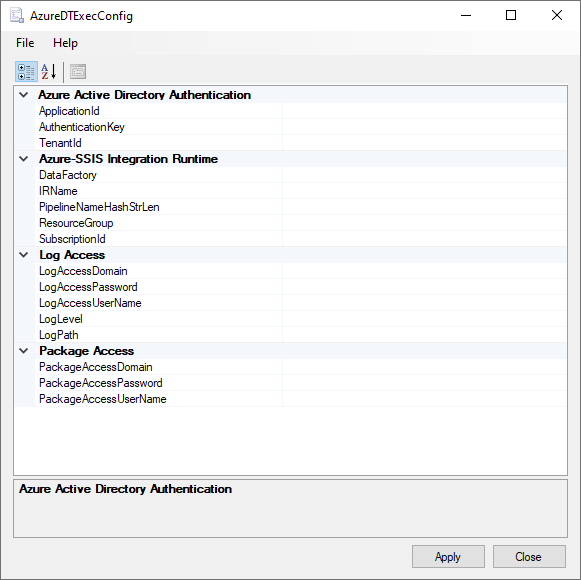581x580 pixels.
Task: Select the LogAccessUserName property label
Action: (x=90, y=303)
